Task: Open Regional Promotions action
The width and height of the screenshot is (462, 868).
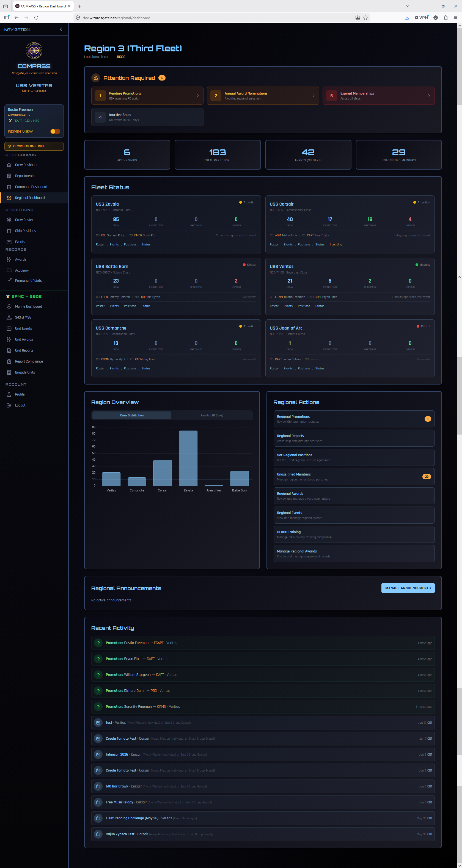Action: (354, 419)
